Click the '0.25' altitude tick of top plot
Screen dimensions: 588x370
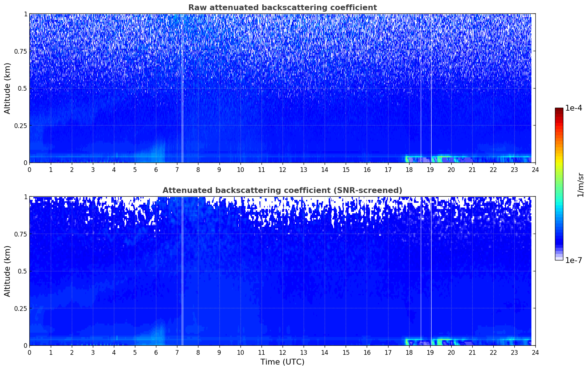[21, 126]
